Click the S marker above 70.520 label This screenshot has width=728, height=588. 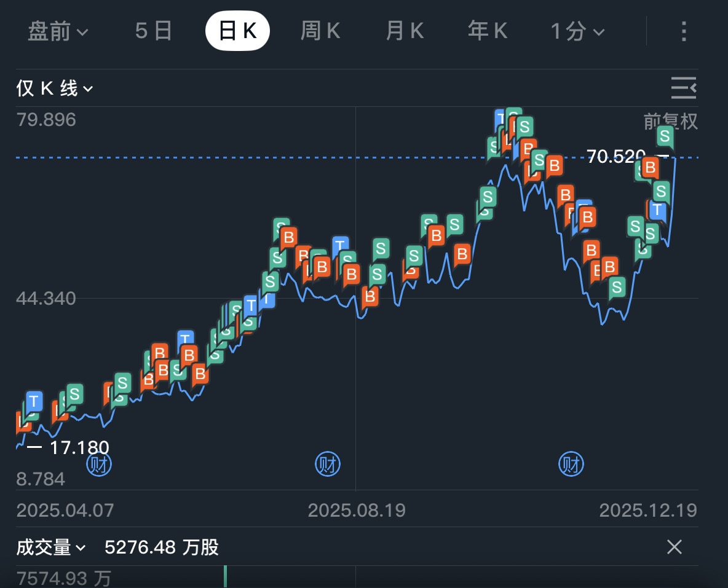665,135
